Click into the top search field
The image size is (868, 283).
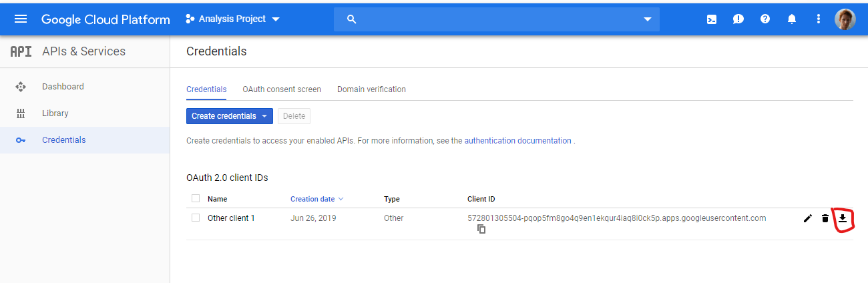[496, 19]
